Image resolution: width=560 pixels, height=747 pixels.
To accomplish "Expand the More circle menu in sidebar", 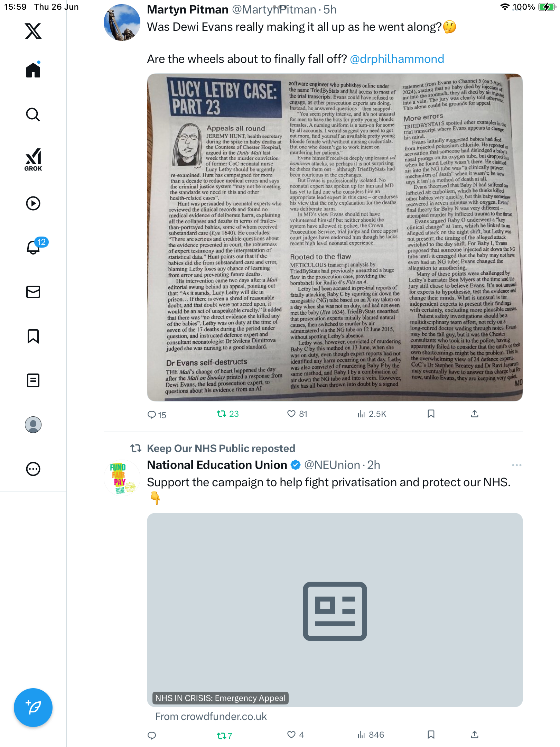I will click(x=33, y=469).
